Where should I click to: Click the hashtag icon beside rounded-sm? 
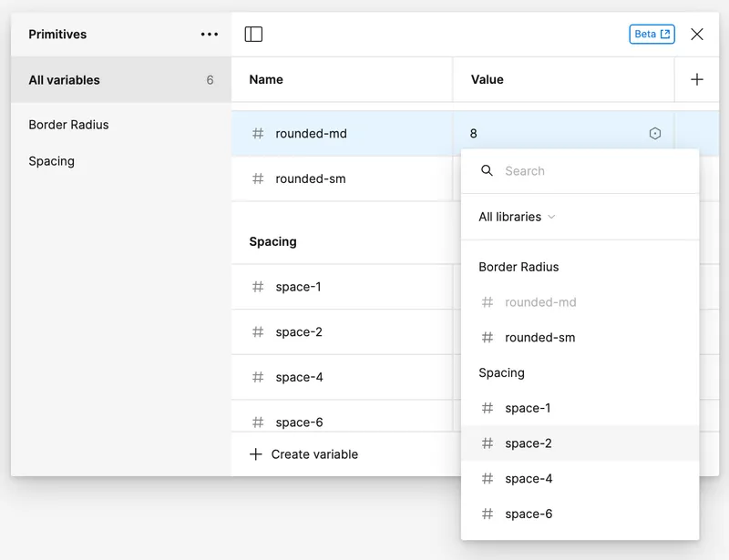click(257, 178)
